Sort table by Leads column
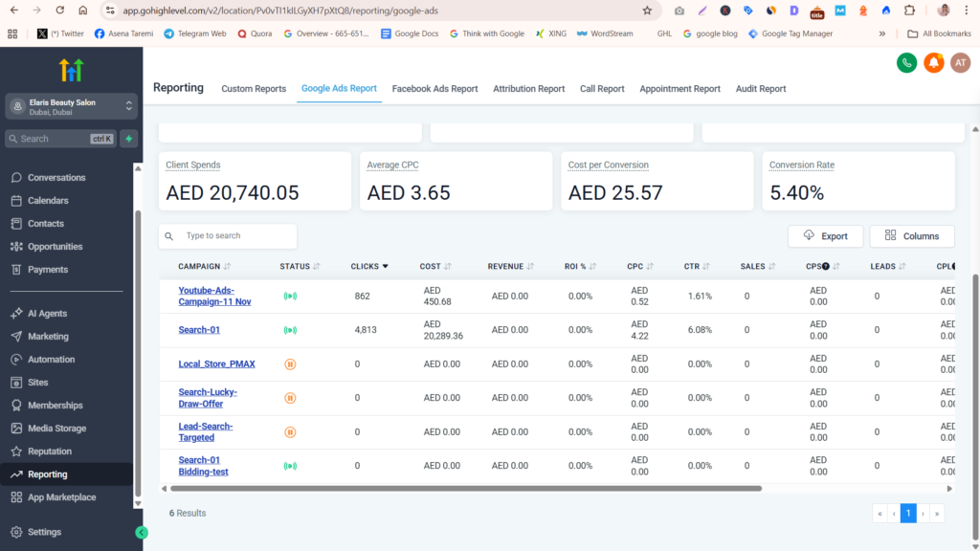Viewport: 980px width, 551px height. 888,266
